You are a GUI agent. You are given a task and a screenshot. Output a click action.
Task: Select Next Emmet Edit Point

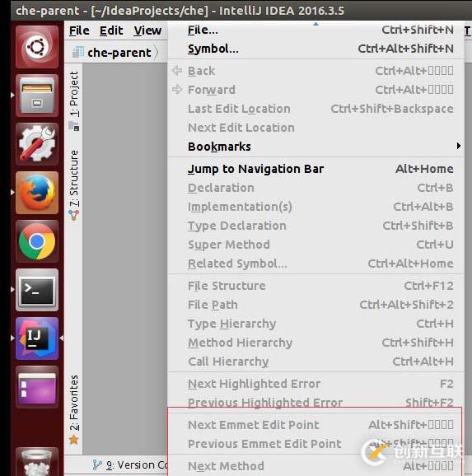tap(315, 425)
